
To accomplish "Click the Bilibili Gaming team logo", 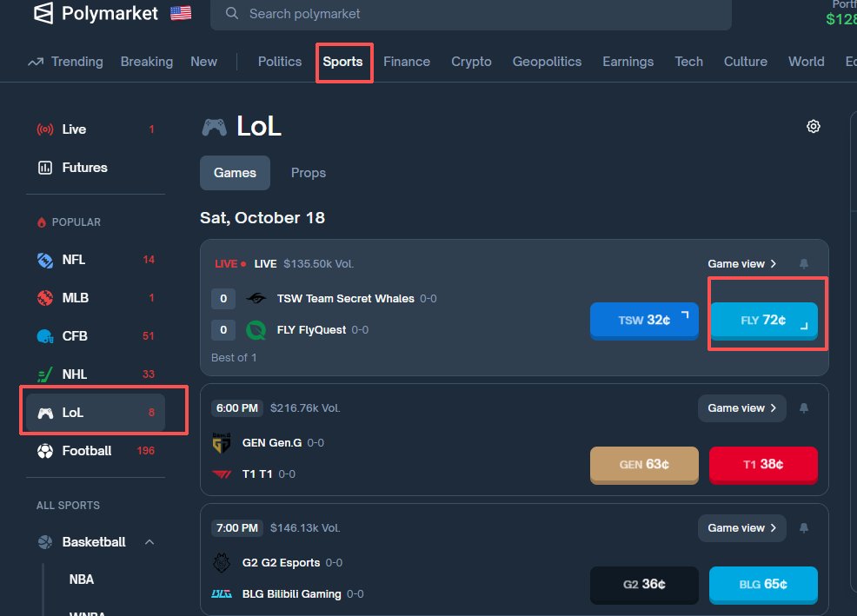I will (222, 593).
